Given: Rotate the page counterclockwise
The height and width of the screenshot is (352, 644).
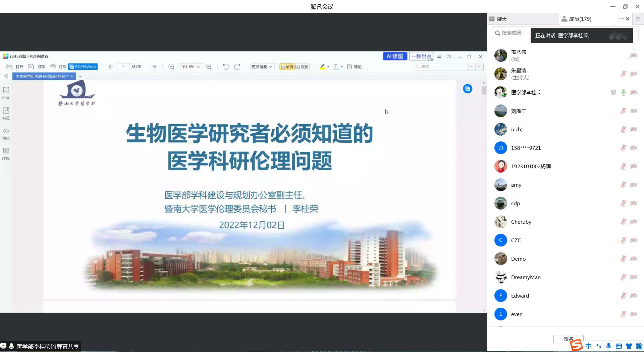Looking at the screenshot, I should (x=226, y=67).
